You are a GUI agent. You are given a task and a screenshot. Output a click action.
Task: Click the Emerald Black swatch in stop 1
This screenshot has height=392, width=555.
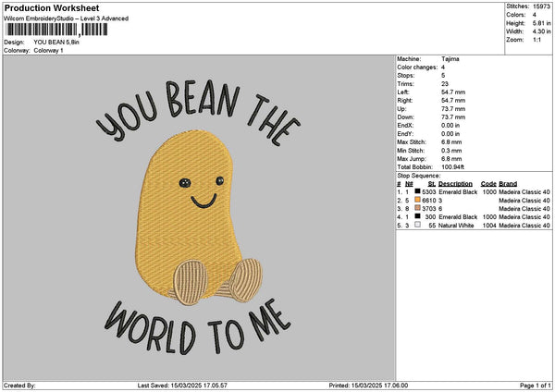tap(418, 191)
